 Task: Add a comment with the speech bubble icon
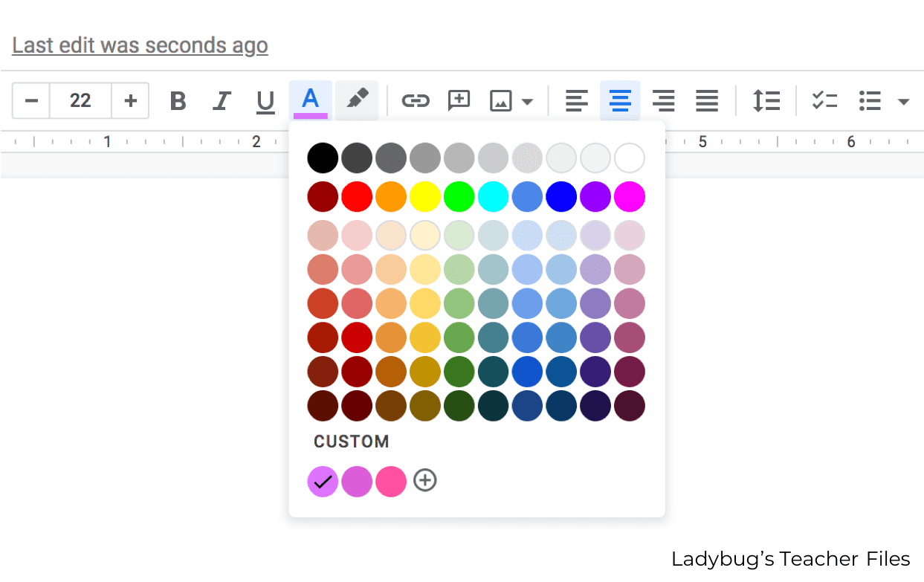pos(459,100)
